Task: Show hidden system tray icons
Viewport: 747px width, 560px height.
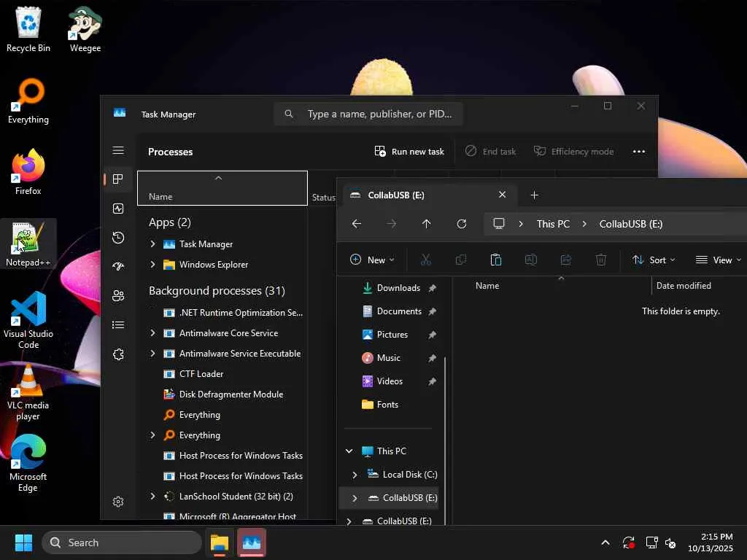Action: pyautogui.click(x=605, y=542)
